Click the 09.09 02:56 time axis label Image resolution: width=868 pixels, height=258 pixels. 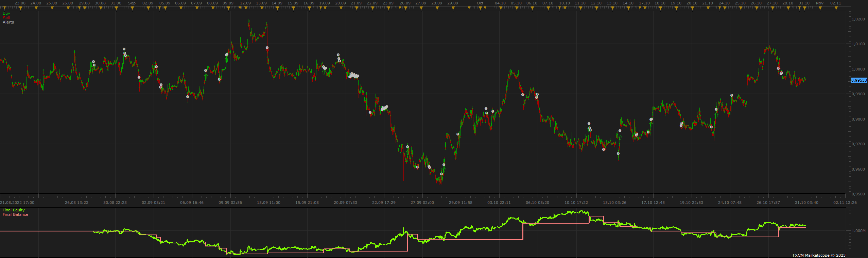pyautogui.click(x=230, y=203)
